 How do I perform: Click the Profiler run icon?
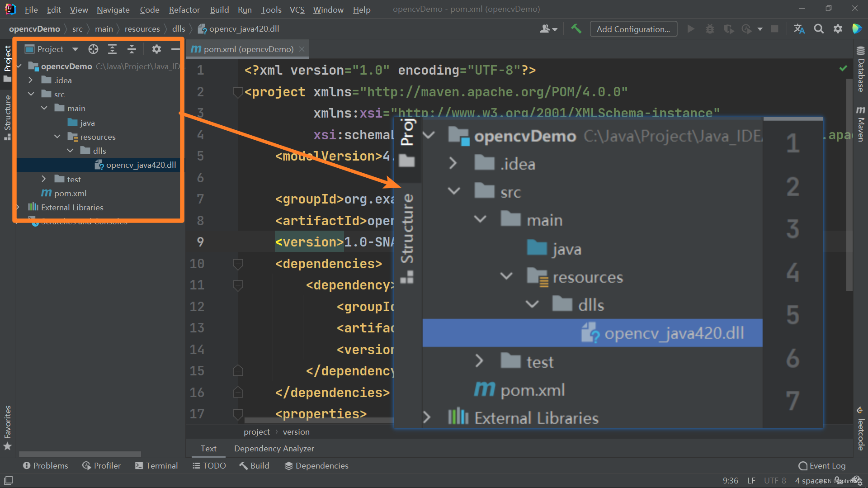coord(746,29)
